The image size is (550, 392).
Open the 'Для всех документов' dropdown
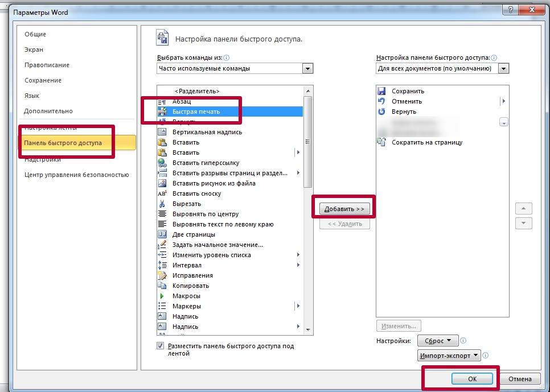[503, 68]
